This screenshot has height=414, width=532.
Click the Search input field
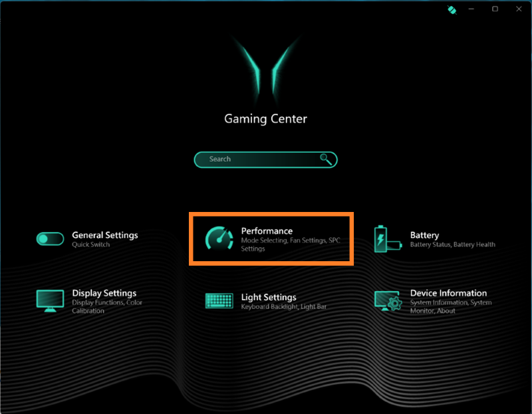click(x=259, y=159)
